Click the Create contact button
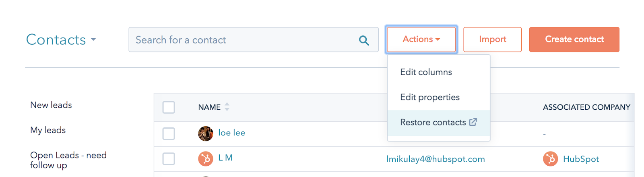The image size is (644, 177). tap(574, 40)
